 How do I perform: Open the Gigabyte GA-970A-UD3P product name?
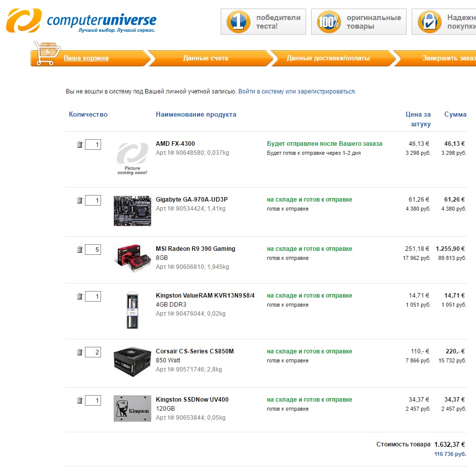[192, 200]
